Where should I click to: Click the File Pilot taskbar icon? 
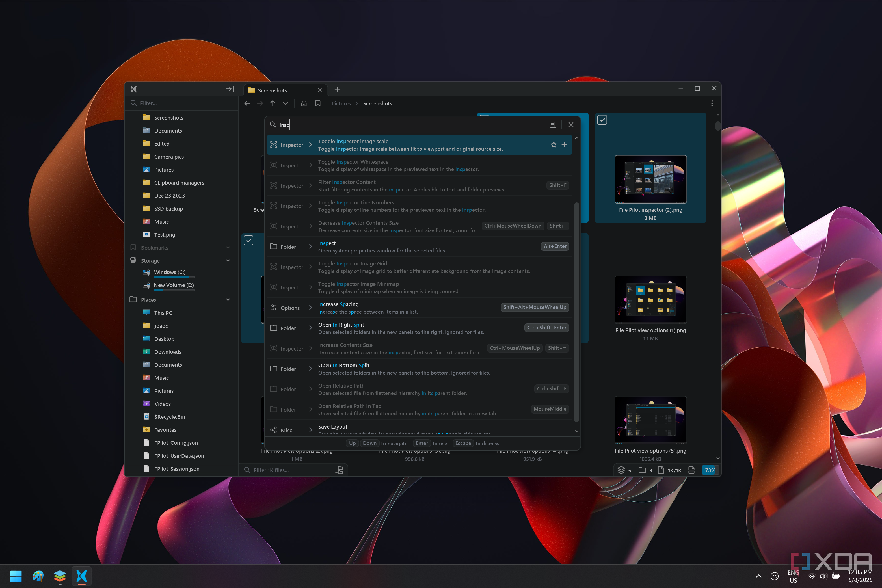81,576
